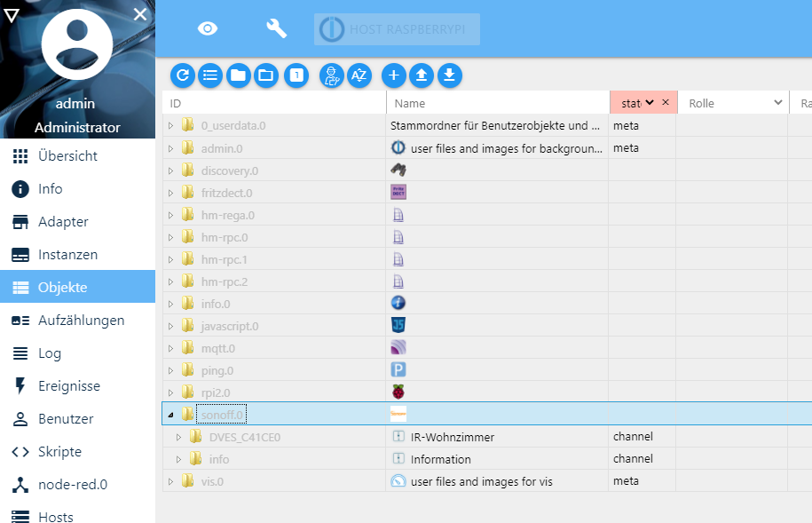Open Benutzer in the sidebar
Viewport: 812px width, 523px height.
pyautogui.click(x=78, y=419)
